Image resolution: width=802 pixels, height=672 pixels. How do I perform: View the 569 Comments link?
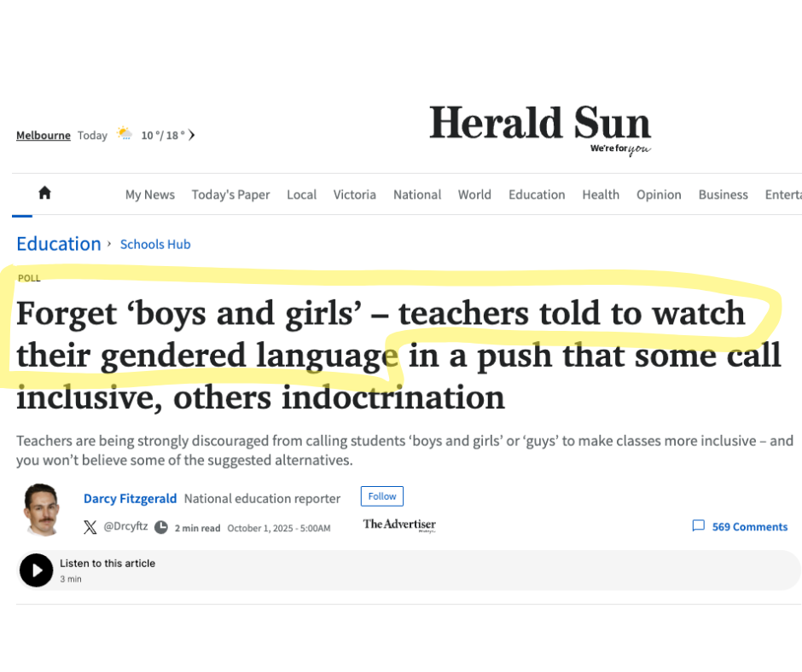(749, 527)
